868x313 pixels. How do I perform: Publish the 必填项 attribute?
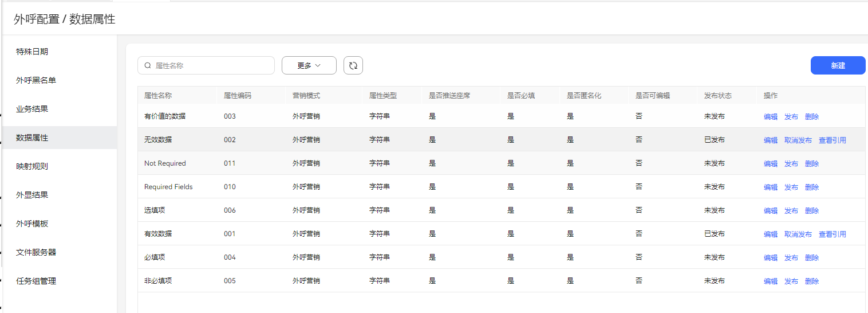pyautogui.click(x=791, y=257)
